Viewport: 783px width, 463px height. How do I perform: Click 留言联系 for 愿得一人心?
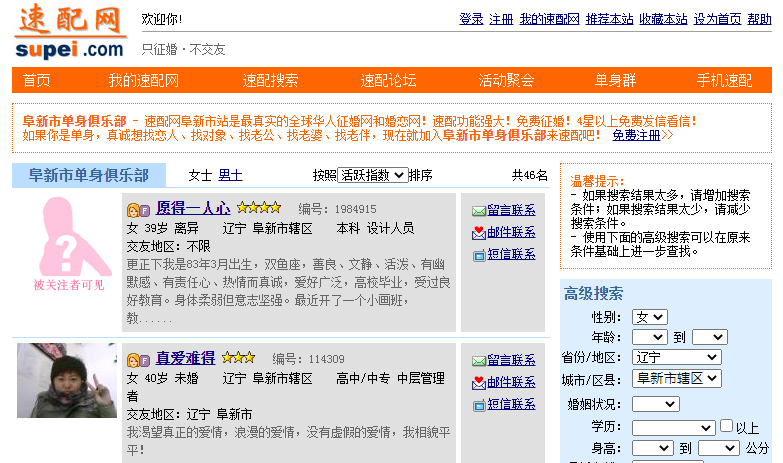511,210
